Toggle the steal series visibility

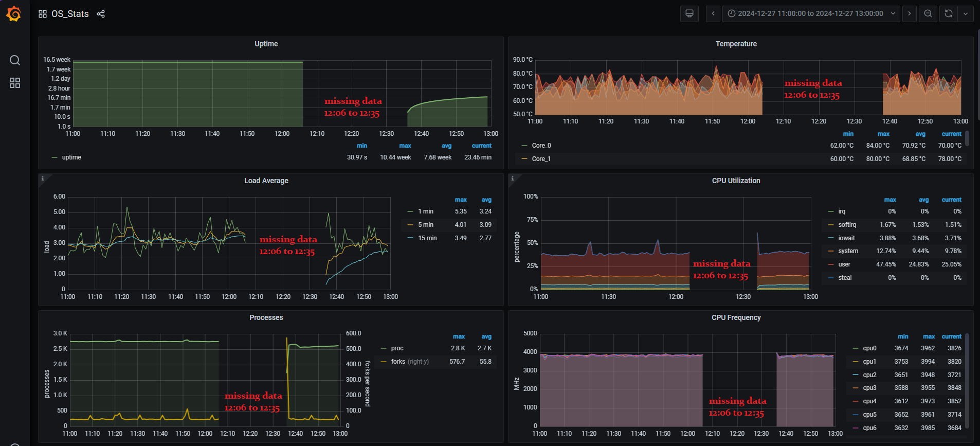point(845,278)
